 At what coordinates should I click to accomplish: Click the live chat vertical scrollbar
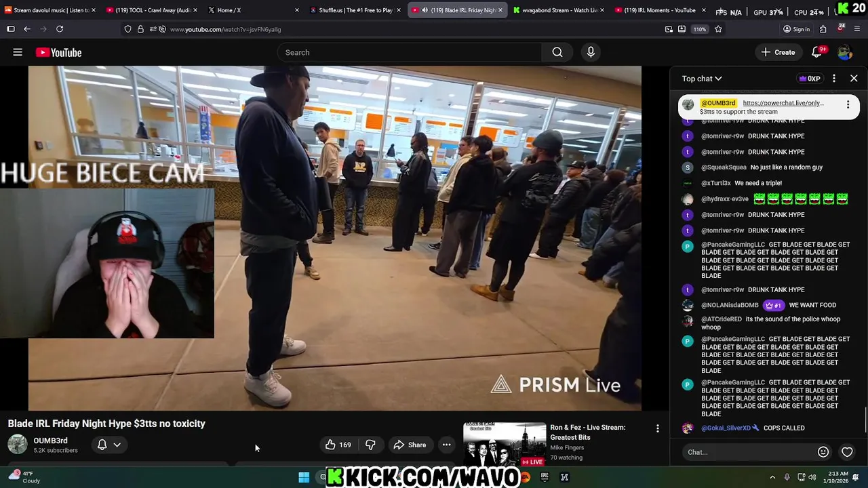[x=865, y=420]
